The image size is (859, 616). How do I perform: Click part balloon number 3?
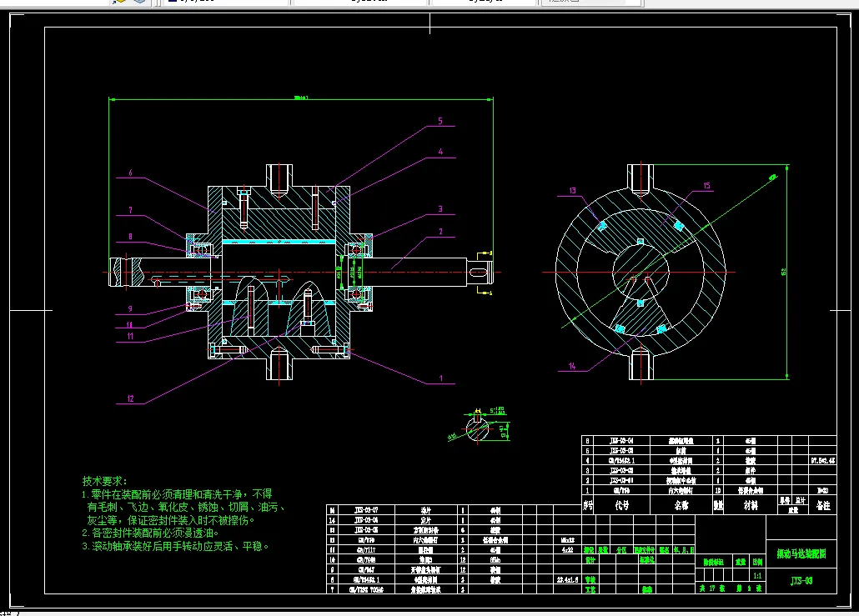point(440,209)
